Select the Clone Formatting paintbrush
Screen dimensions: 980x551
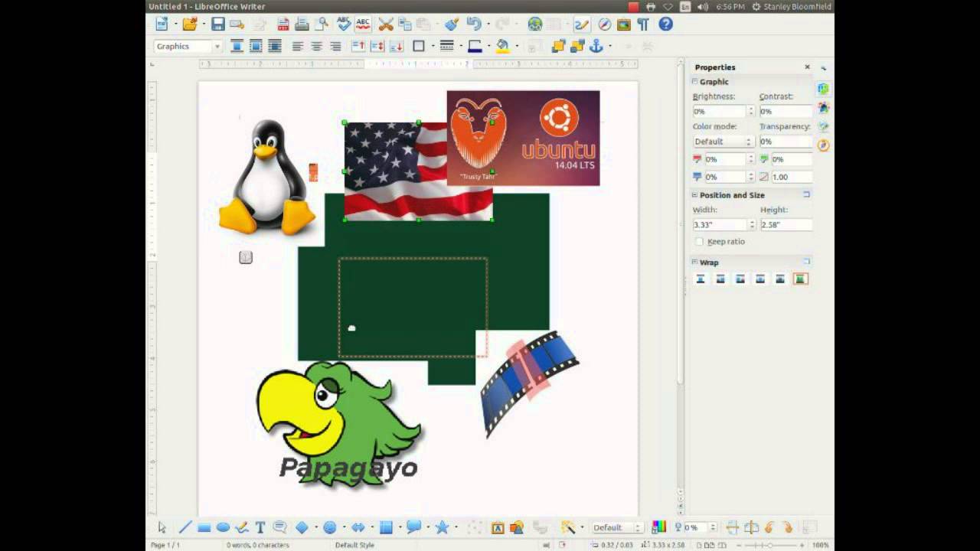[452, 24]
